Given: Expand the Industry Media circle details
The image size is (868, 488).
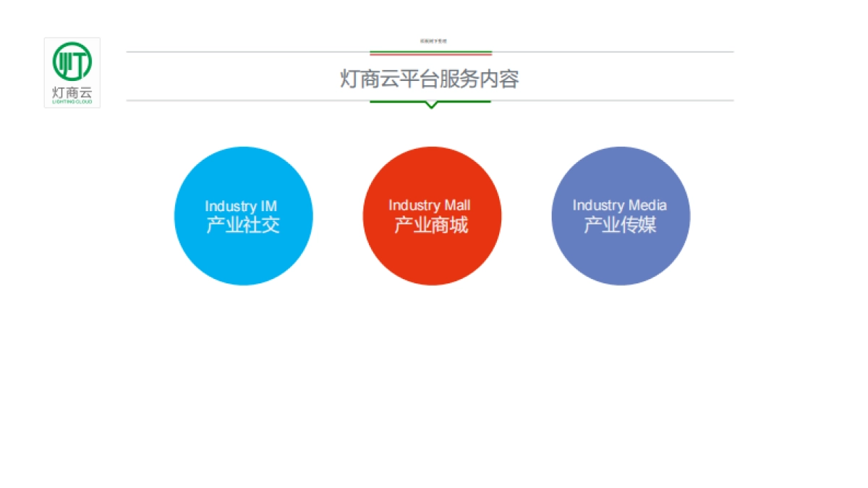Looking at the screenshot, I should 621,215.
